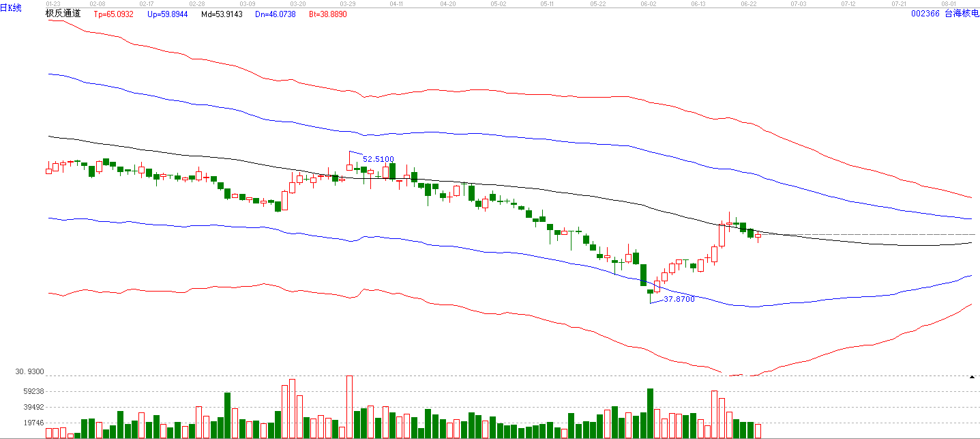Click the 39492 volume axis label
980x439 pixels.
[33, 407]
